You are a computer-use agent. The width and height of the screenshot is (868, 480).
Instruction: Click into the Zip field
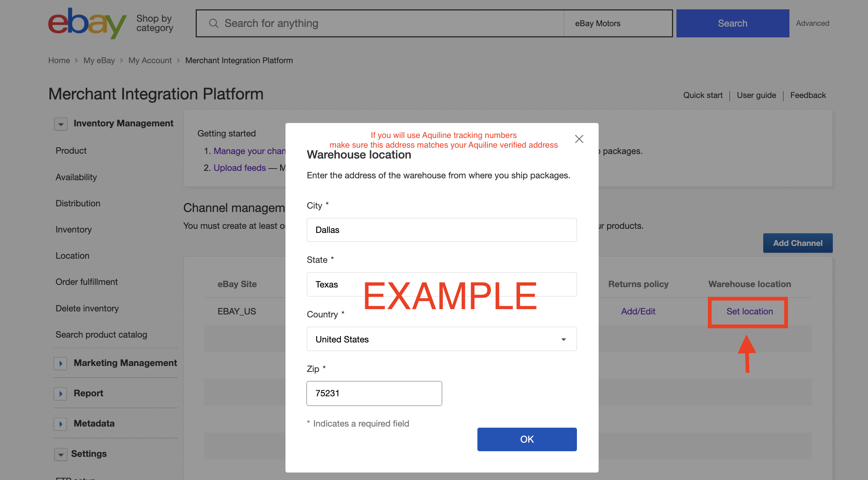point(374,393)
